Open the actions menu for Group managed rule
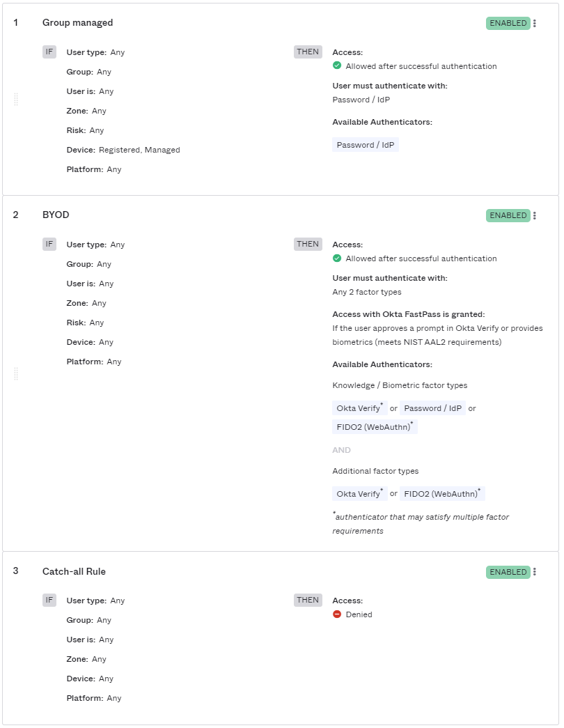Screen dimensions: 564x728 point(535,23)
